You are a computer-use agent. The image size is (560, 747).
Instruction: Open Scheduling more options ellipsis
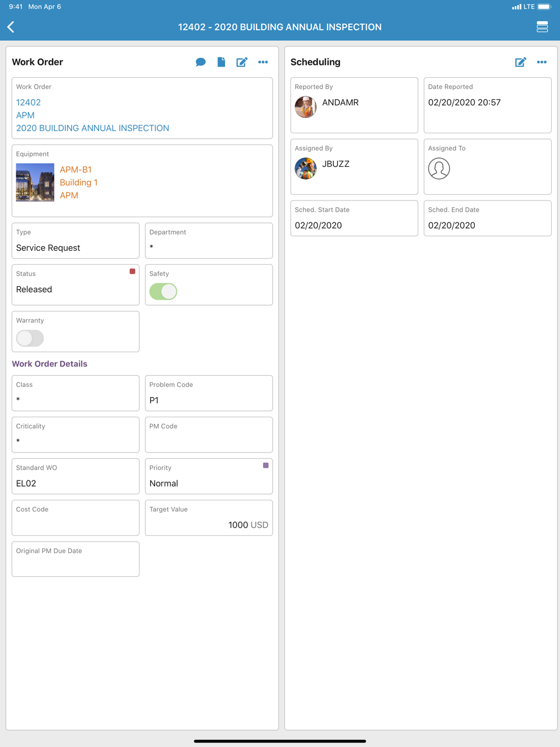point(542,62)
